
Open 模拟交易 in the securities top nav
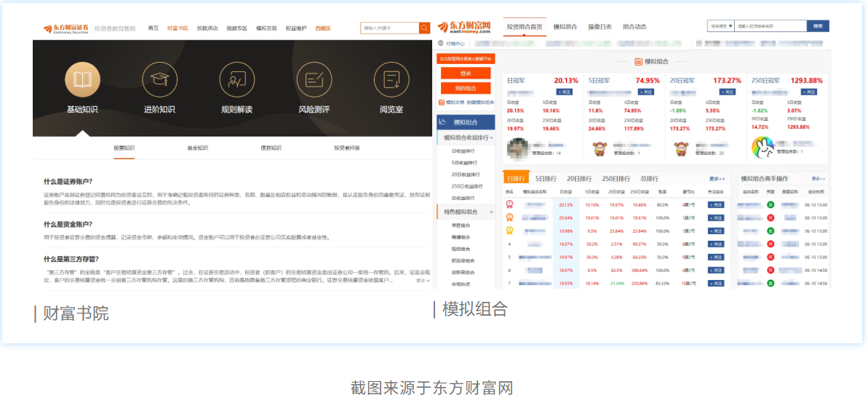tap(266, 28)
